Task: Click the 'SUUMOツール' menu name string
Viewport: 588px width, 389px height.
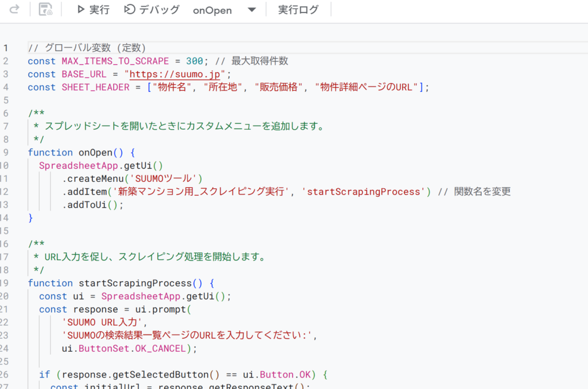Action: pyautogui.click(x=164, y=179)
